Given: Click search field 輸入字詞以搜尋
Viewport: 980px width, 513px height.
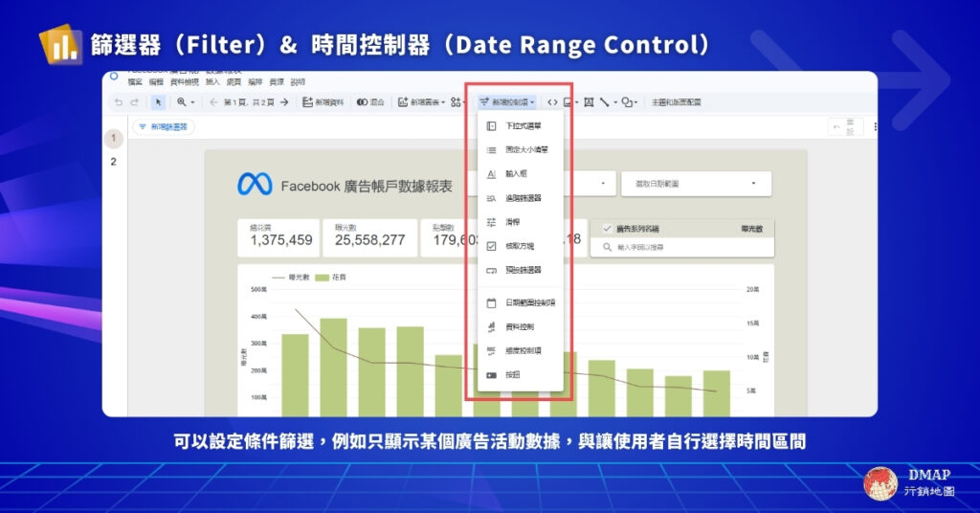Looking at the screenshot, I should (681, 248).
